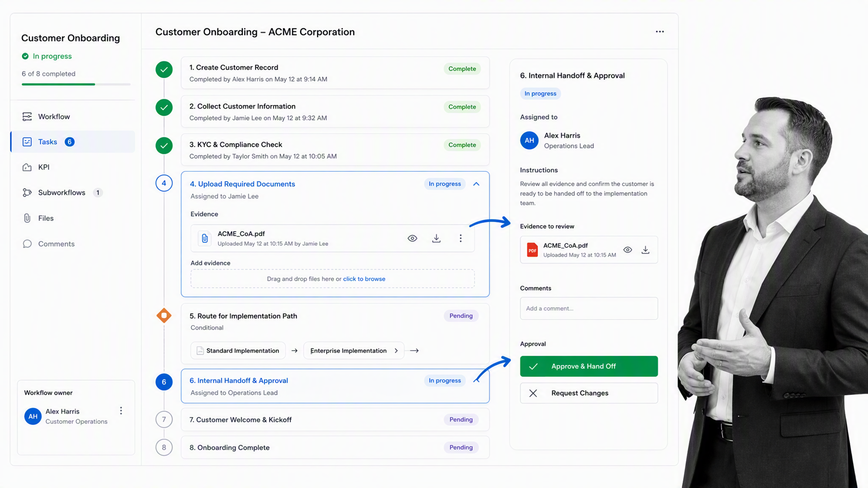
Task: Open step 1 Create Customer Record
Action: (x=335, y=73)
